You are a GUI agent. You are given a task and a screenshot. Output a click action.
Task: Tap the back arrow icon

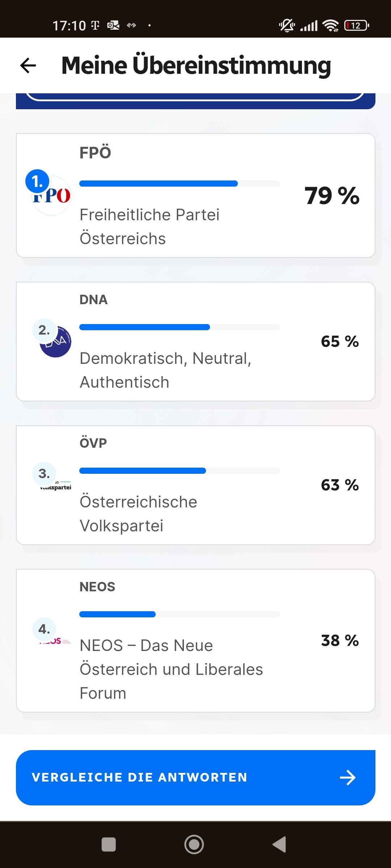coord(28,65)
